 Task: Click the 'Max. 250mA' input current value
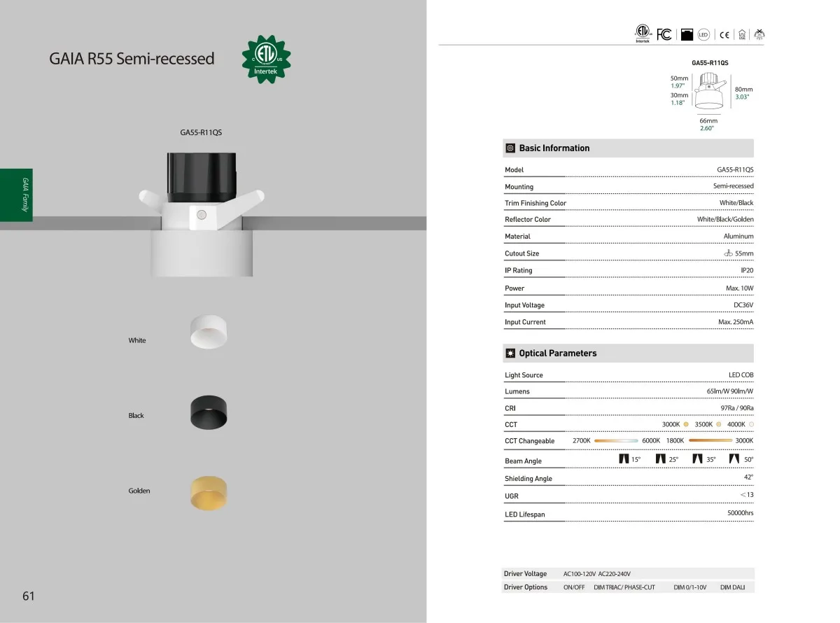point(736,322)
